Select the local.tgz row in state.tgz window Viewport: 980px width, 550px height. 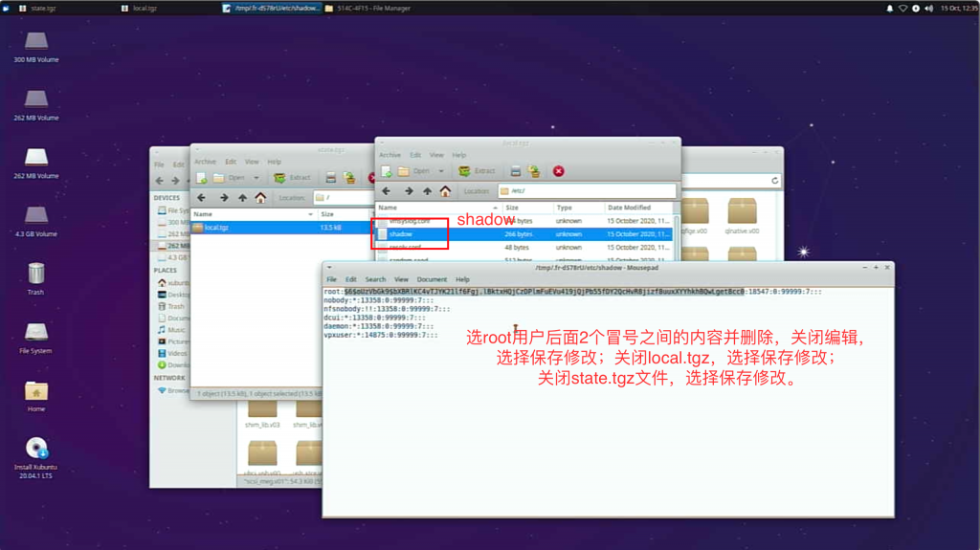pos(281,228)
